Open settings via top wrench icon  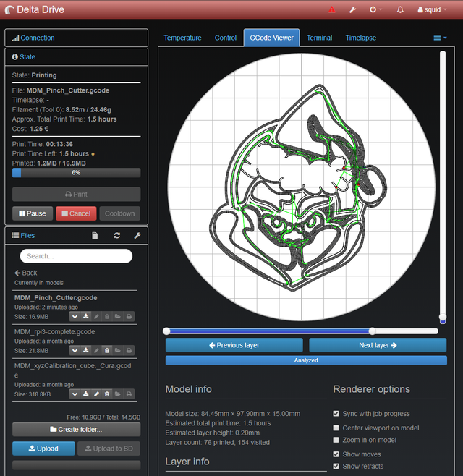tap(352, 9)
